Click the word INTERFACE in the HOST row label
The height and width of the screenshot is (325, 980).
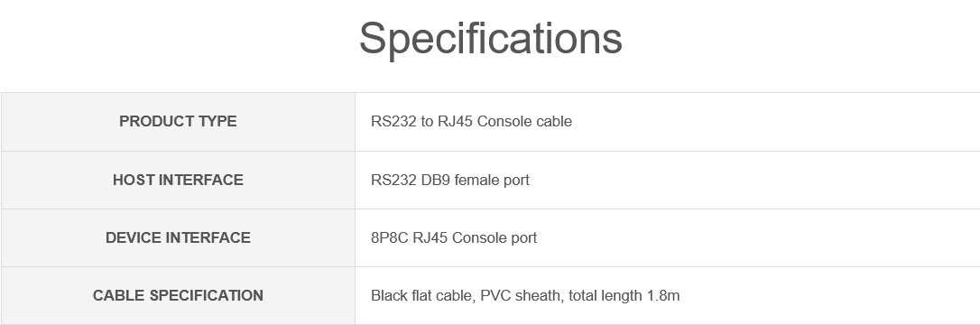pos(200,180)
